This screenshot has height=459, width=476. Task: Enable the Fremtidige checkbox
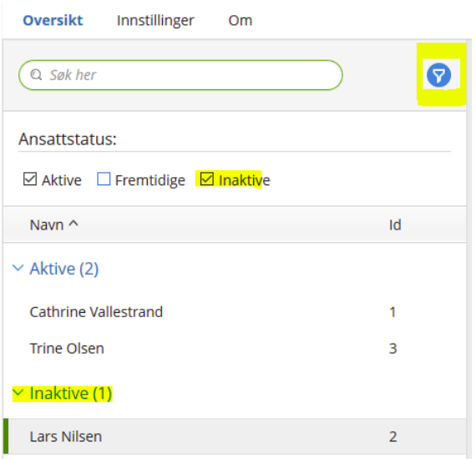pos(104,179)
